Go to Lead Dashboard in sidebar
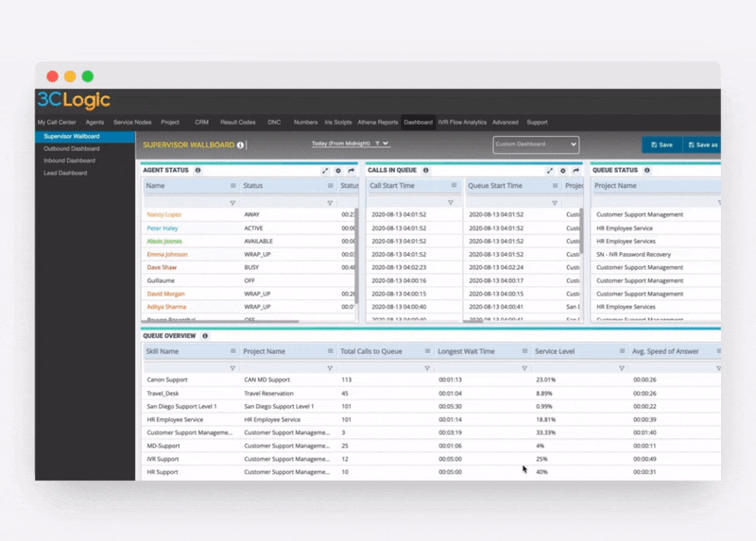The height and width of the screenshot is (541, 756). point(65,173)
